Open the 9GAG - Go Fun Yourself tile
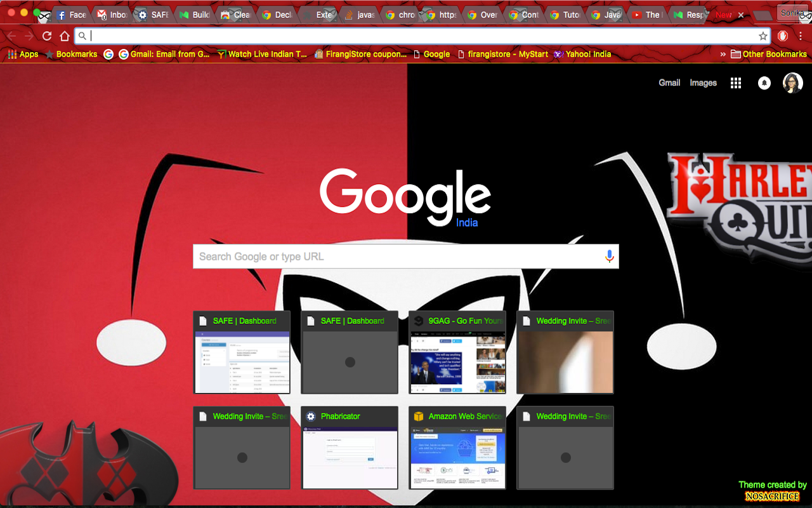 pyautogui.click(x=457, y=352)
